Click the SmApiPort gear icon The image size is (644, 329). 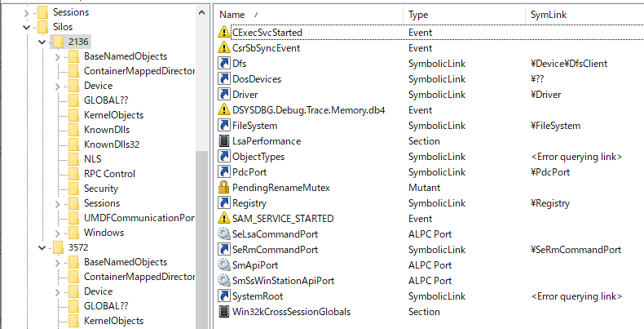(x=225, y=265)
